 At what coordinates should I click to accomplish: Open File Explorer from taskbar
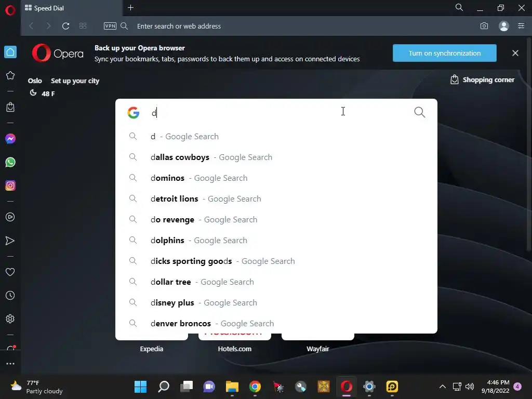(232, 387)
